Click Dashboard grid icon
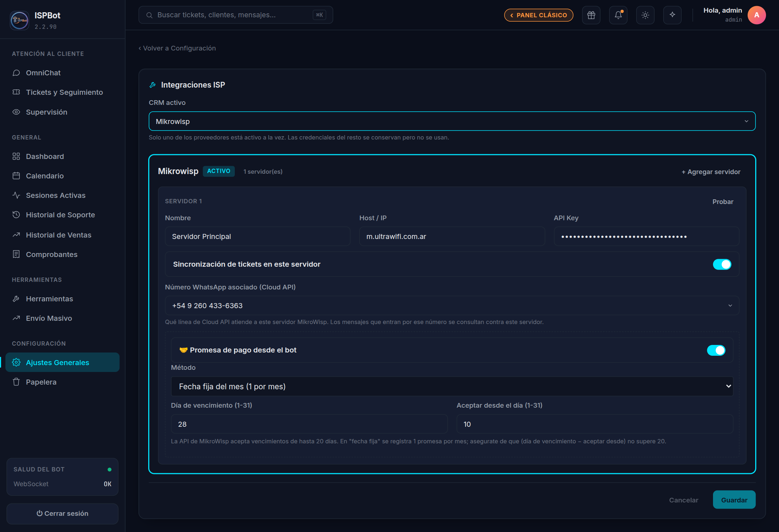 click(x=16, y=156)
